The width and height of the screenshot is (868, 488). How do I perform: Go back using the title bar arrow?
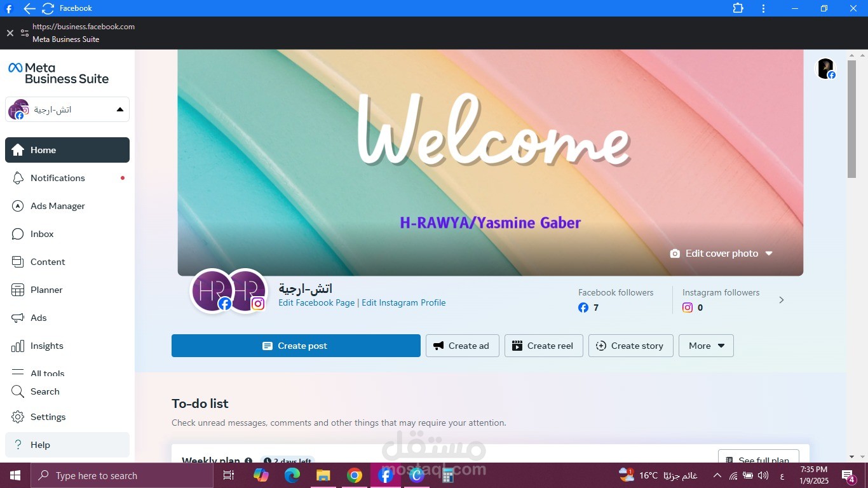(29, 8)
